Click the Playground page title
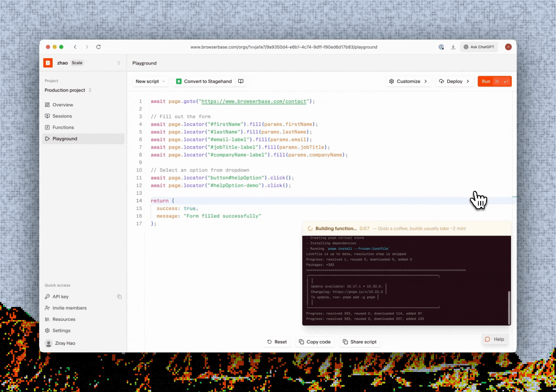 coord(144,63)
